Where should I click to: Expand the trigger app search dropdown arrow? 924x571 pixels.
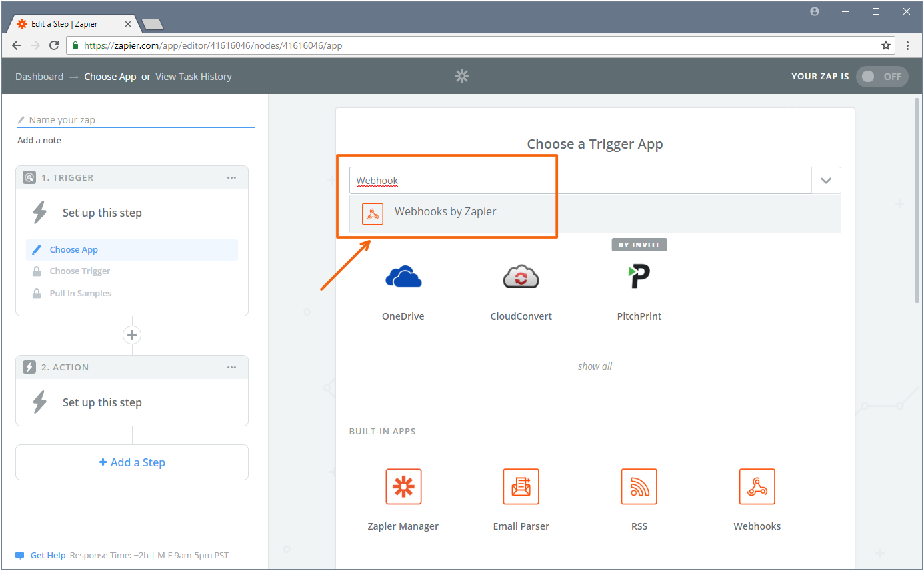[826, 181]
